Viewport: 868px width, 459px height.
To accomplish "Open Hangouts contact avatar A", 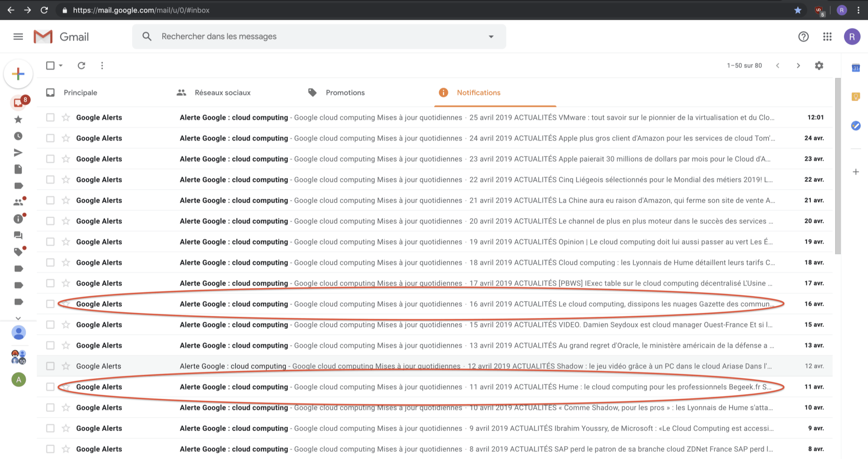I will tap(19, 379).
